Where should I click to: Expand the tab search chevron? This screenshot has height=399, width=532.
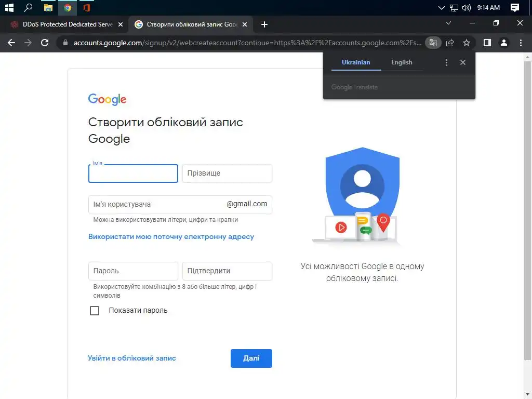448,23
